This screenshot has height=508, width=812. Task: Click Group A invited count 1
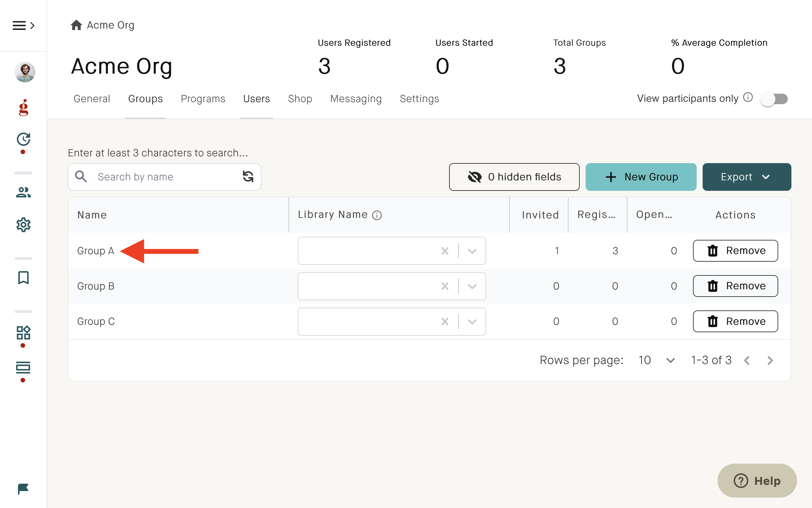coord(557,251)
